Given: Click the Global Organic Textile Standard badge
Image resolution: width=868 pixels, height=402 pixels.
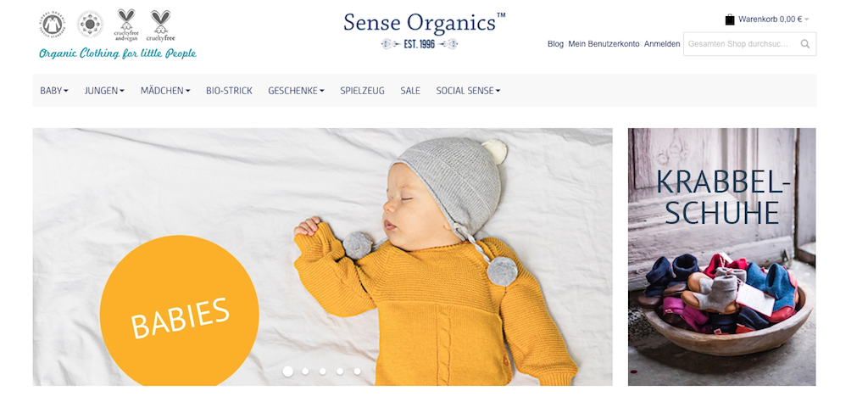Looking at the screenshot, I should tap(52, 25).
